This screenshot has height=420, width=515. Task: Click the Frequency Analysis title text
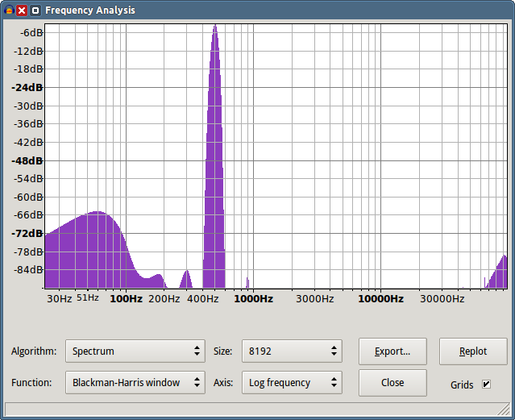(90, 10)
